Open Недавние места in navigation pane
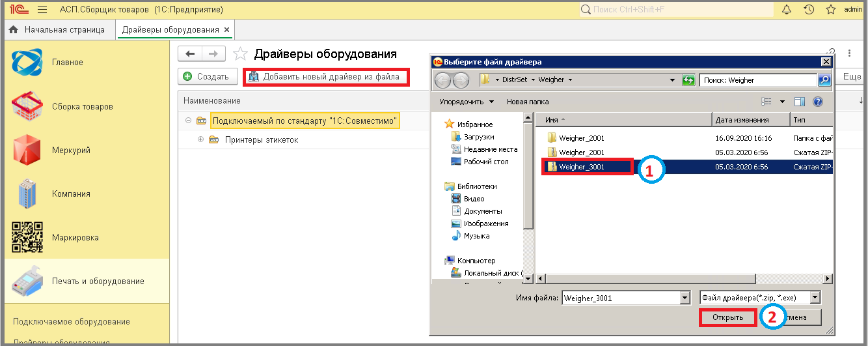 [x=485, y=149]
